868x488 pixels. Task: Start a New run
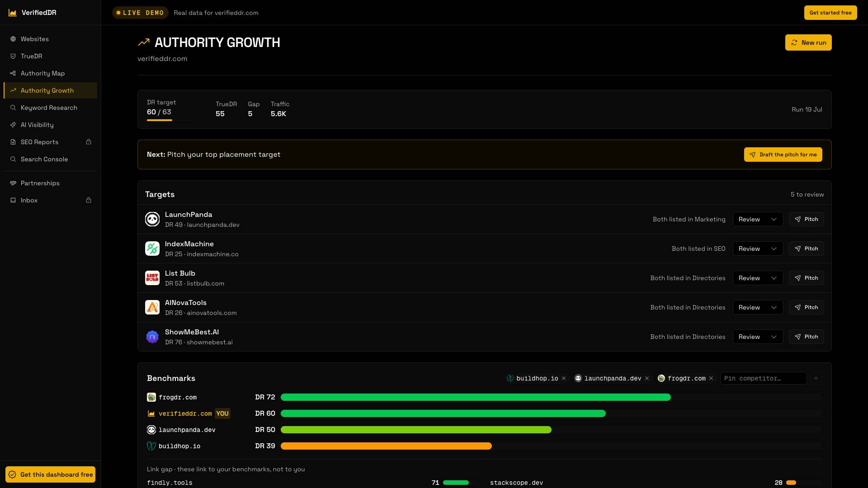808,42
